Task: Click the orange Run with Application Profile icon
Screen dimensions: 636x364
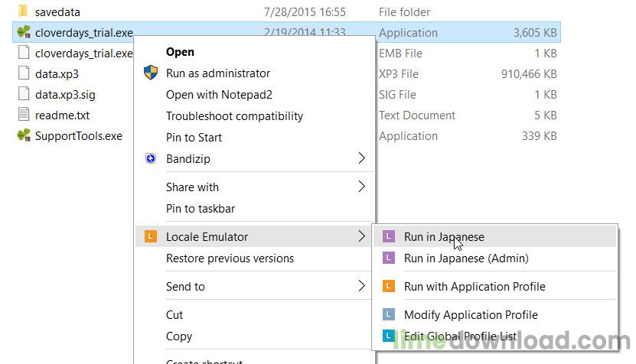Action: pyautogui.click(x=389, y=287)
